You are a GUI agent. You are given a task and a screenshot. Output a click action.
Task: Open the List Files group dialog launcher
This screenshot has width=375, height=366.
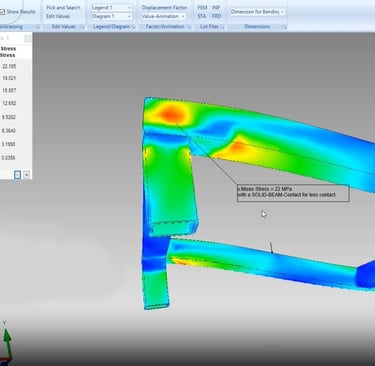pos(222,27)
